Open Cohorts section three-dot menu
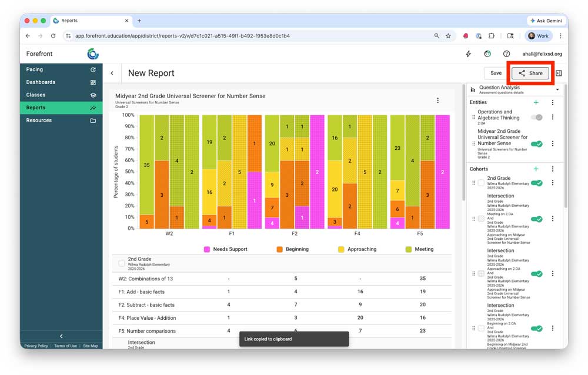Viewport: 588px width, 375px height. 552,169
